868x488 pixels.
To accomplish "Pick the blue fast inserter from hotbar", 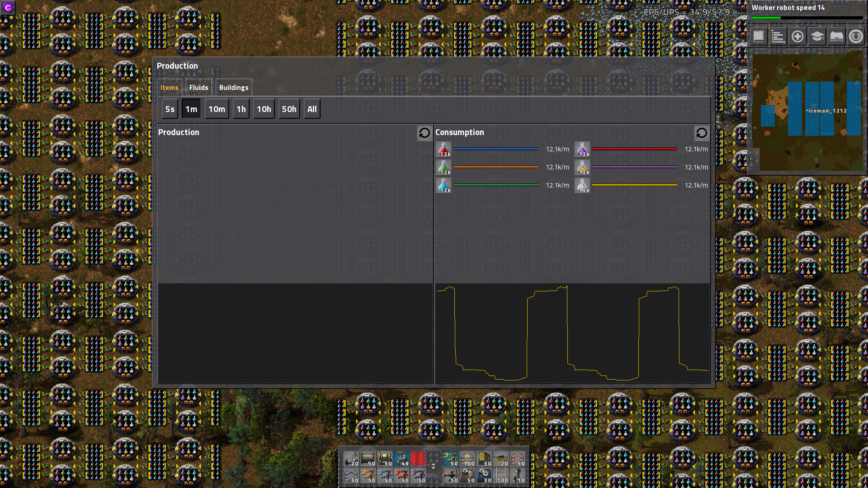I will (x=385, y=475).
